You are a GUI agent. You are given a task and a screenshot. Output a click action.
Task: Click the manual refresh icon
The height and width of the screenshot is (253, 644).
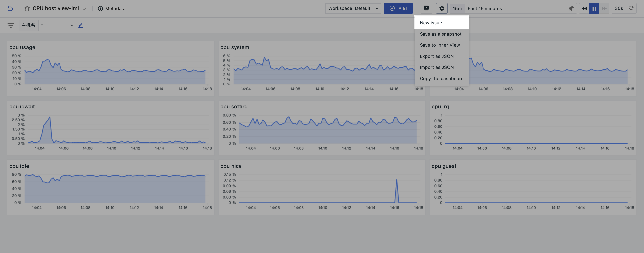pyautogui.click(x=631, y=8)
